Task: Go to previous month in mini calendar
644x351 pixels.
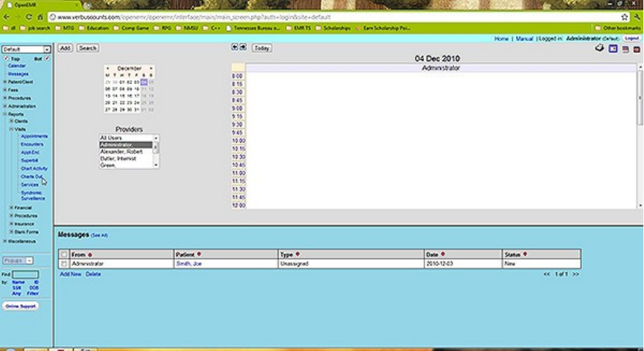Action: (x=108, y=69)
